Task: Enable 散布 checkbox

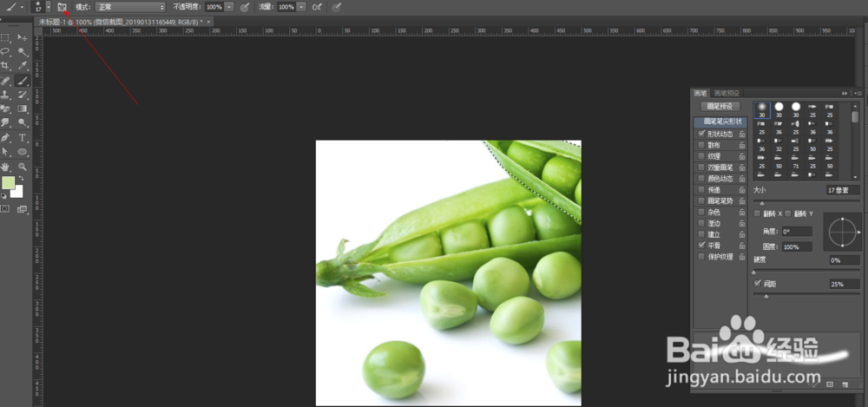Action: click(x=701, y=145)
